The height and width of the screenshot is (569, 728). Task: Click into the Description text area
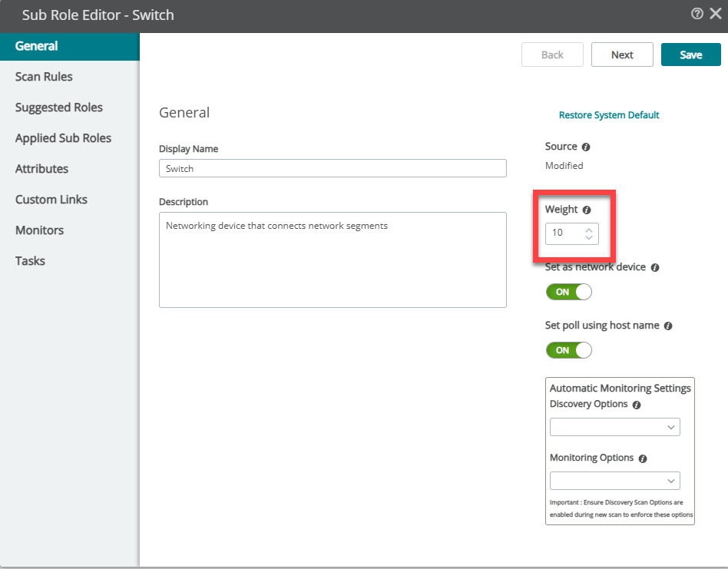tap(333, 260)
